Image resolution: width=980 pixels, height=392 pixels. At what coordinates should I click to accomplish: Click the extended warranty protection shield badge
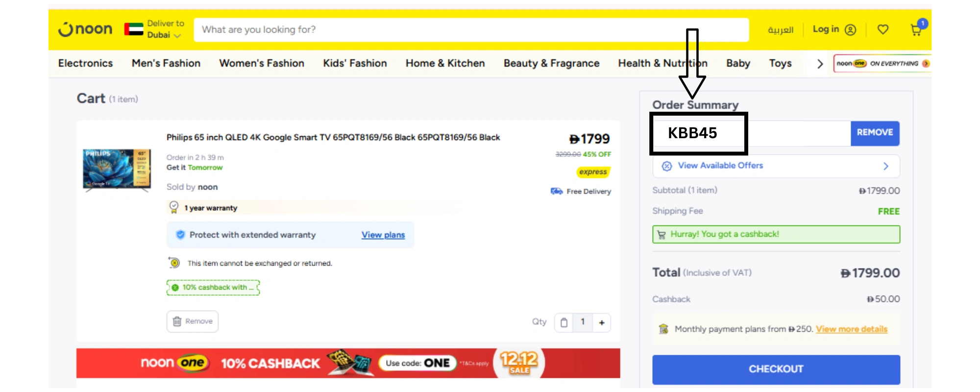coord(180,235)
